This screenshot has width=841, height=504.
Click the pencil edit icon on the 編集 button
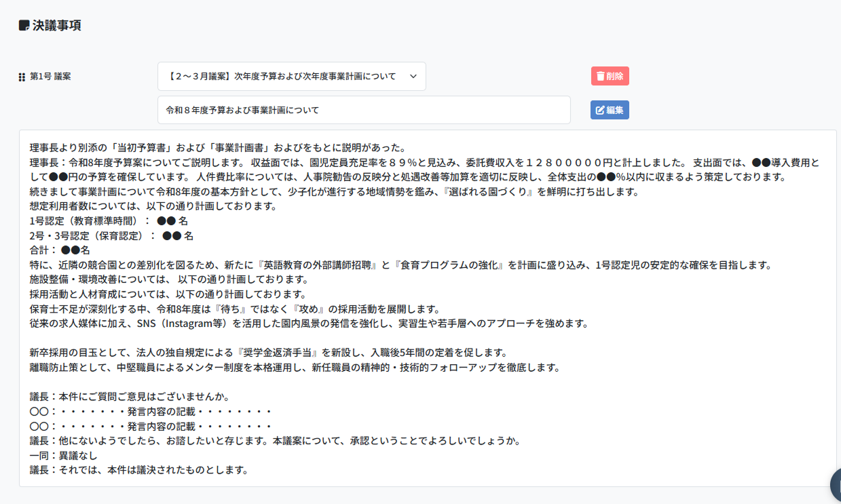(x=599, y=110)
